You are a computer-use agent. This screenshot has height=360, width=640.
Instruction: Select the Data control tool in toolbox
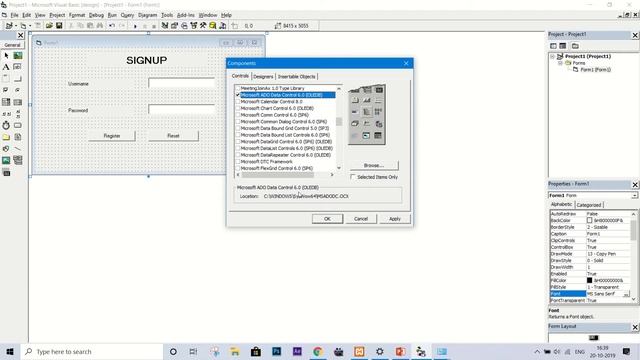(x=18, y=160)
